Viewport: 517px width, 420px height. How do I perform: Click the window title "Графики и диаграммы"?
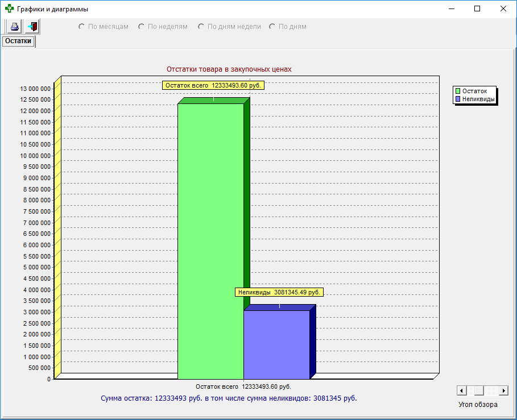(x=52, y=9)
